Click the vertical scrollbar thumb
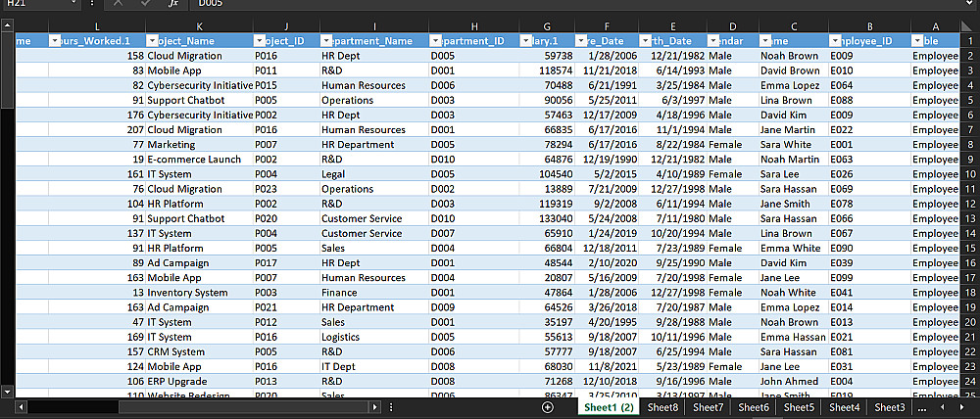The width and height of the screenshot is (980, 419). click(8, 70)
